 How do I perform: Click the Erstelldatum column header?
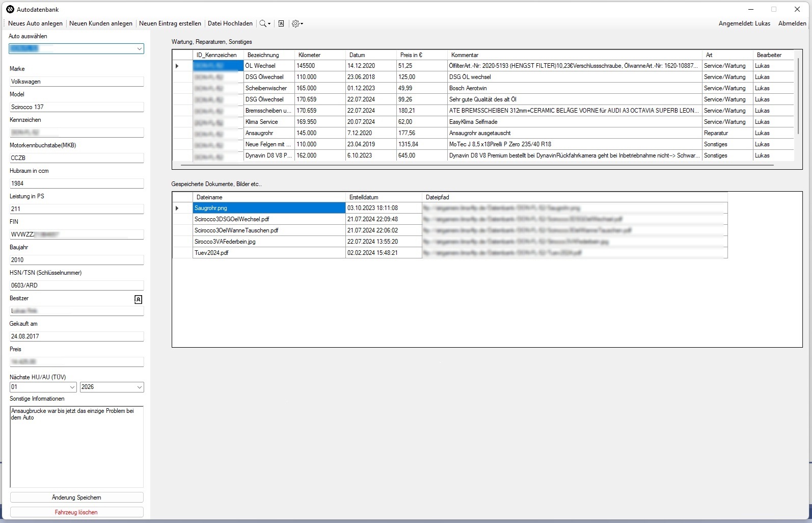[x=384, y=197]
